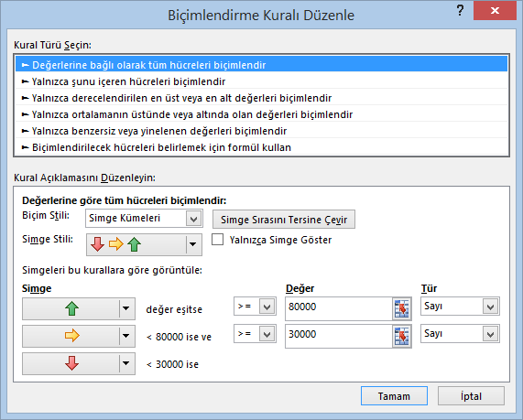Select Yalnızca benzersiz veya yinelenen değerleri rule

click(262, 131)
